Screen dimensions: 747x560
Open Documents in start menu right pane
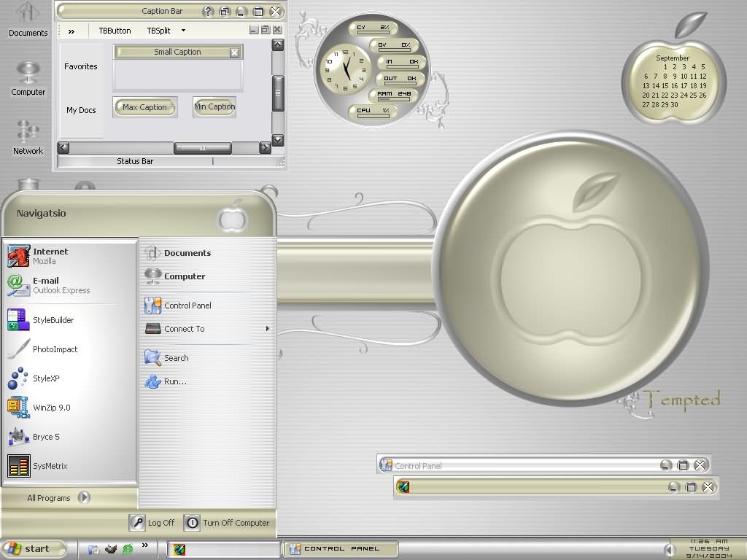[x=208, y=253]
